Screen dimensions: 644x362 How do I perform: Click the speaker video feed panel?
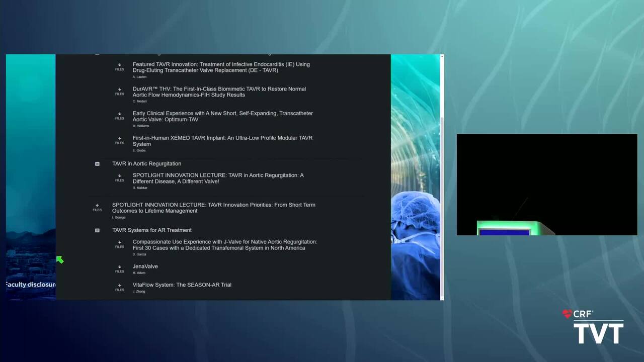(x=547, y=185)
